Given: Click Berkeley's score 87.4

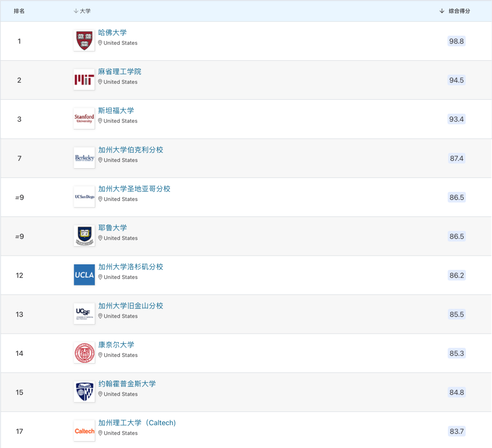Looking at the screenshot, I should point(456,158).
